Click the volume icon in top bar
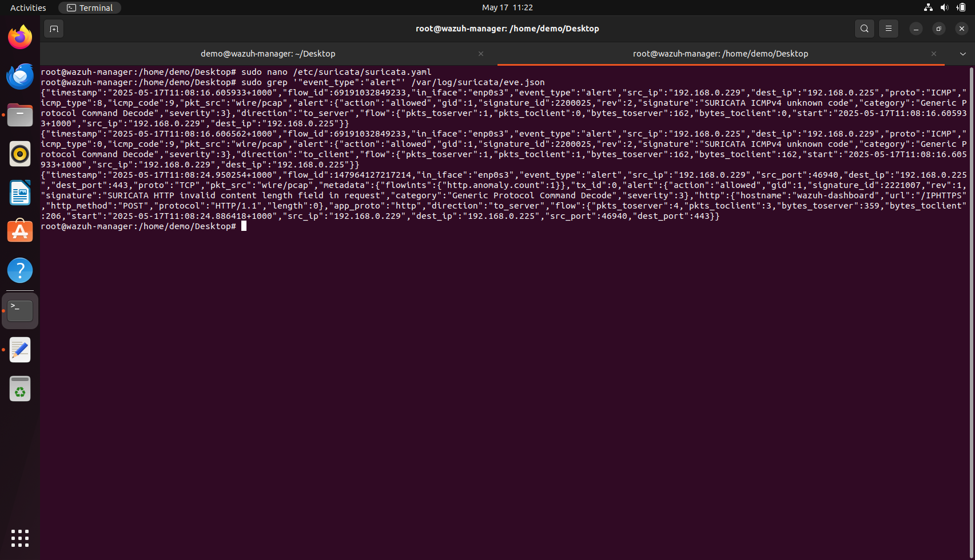Screen dimensions: 975x560 [944, 7]
